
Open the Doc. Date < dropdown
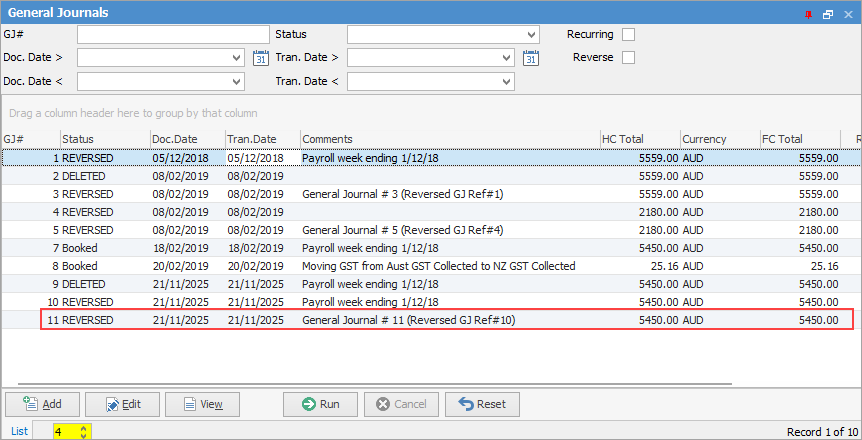[x=236, y=81]
